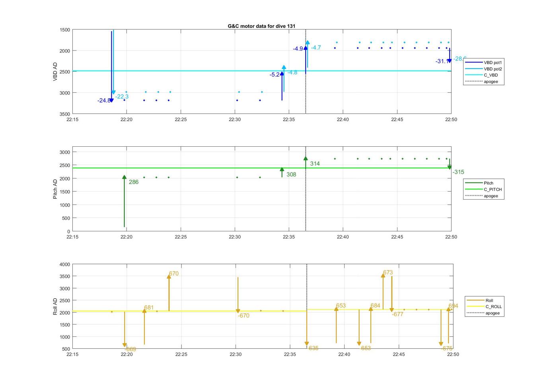Select the "VBD pot1" legend entry

[x=483, y=62]
